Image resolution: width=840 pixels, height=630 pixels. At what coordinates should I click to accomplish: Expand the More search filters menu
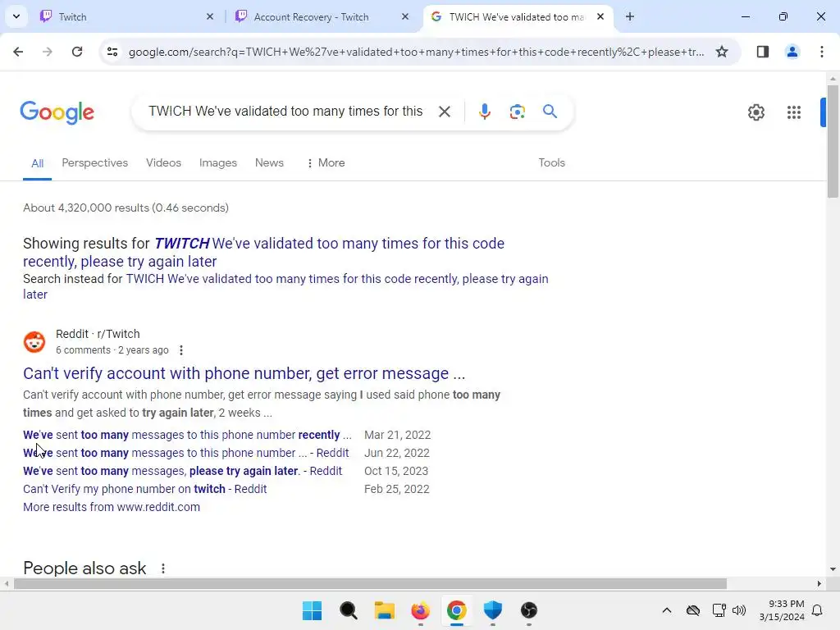326,163
